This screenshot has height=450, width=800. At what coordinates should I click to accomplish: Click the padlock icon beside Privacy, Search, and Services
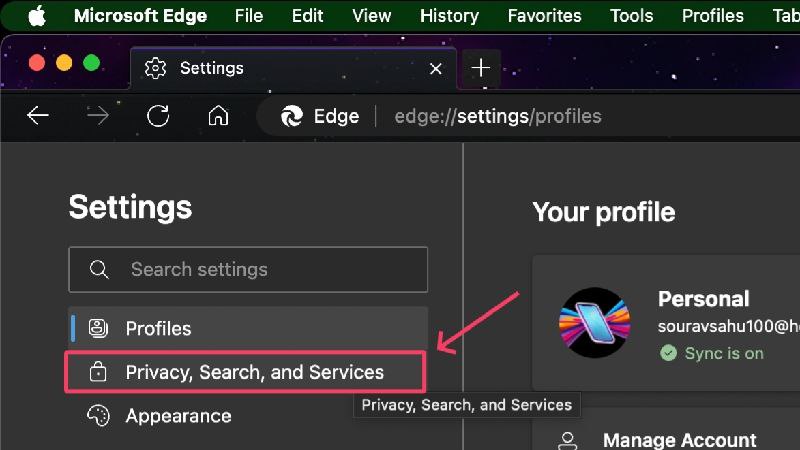[98, 372]
